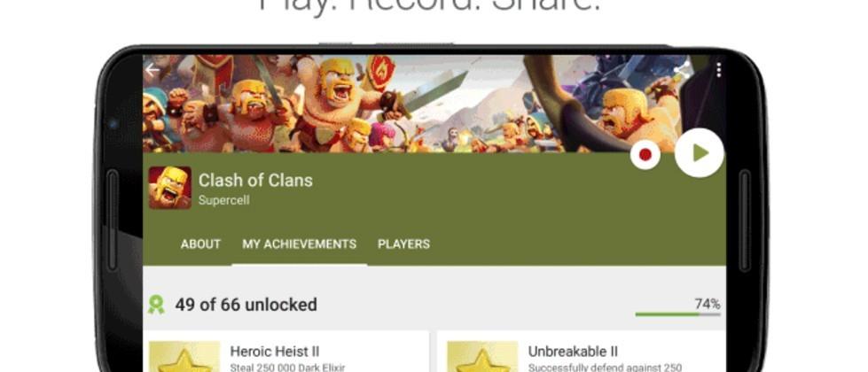Tap the 49 of 66 unlocked summary
This screenshot has height=372, width=868.
pos(246,305)
